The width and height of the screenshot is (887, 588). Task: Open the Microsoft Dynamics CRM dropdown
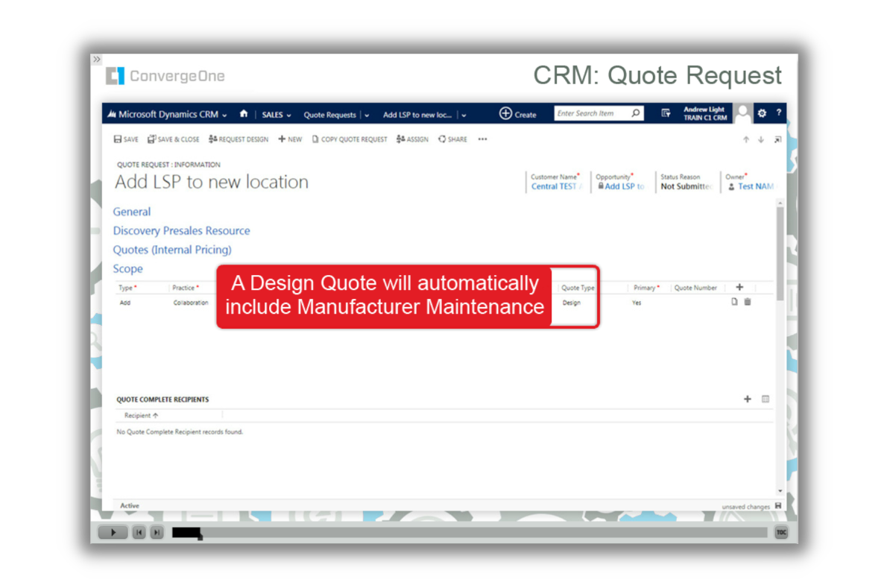224,116
